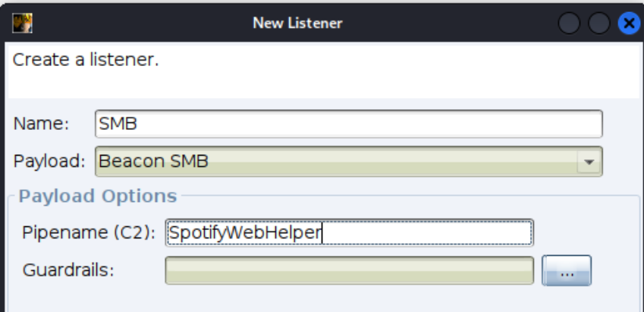Screen dimensions: 644x312
Task: Click the Guardrails read-only field
Action: [349, 270]
